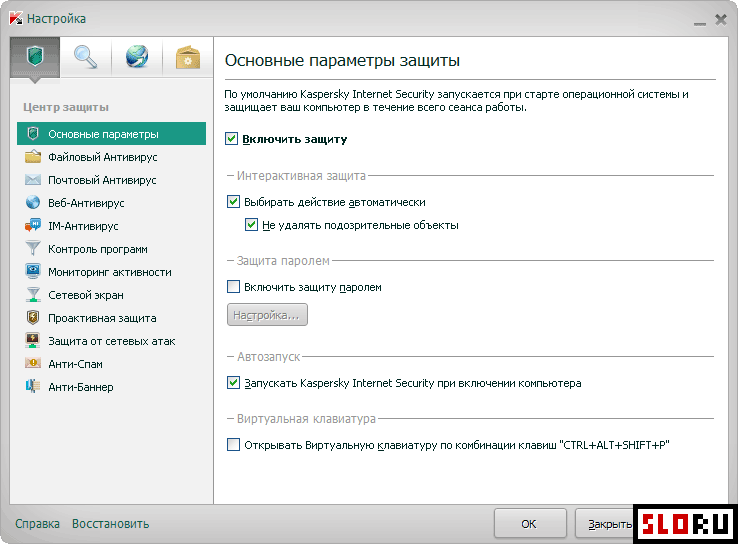This screenshot has width=738, height=544.
Task: Toggle Не удалять подозрительные объекты checkbox
Action: tap(251, 224)
